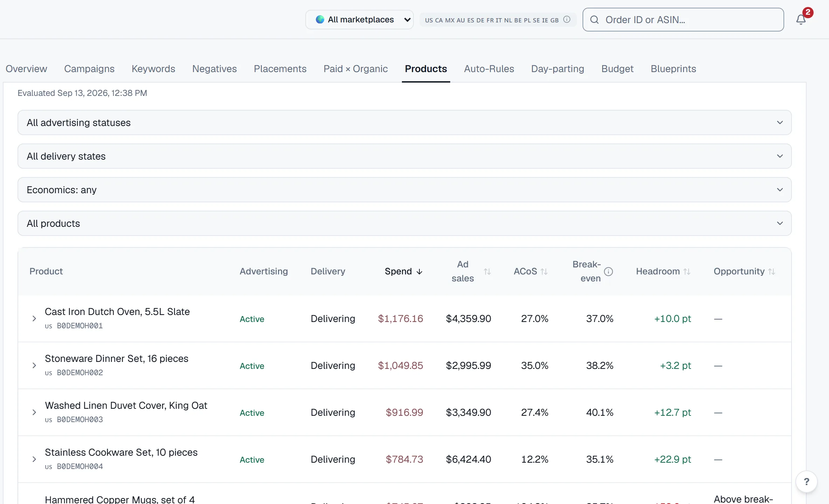Viewport: 829px width, 504px height.
Task: Expand Washed Linen Duvet Cover row
Action: [34, 412]
